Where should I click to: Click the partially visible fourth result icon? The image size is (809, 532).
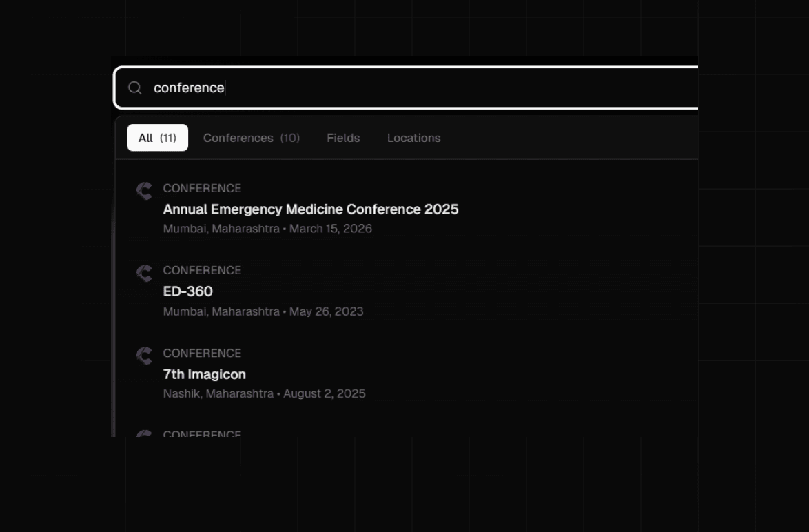click(144, 433)
